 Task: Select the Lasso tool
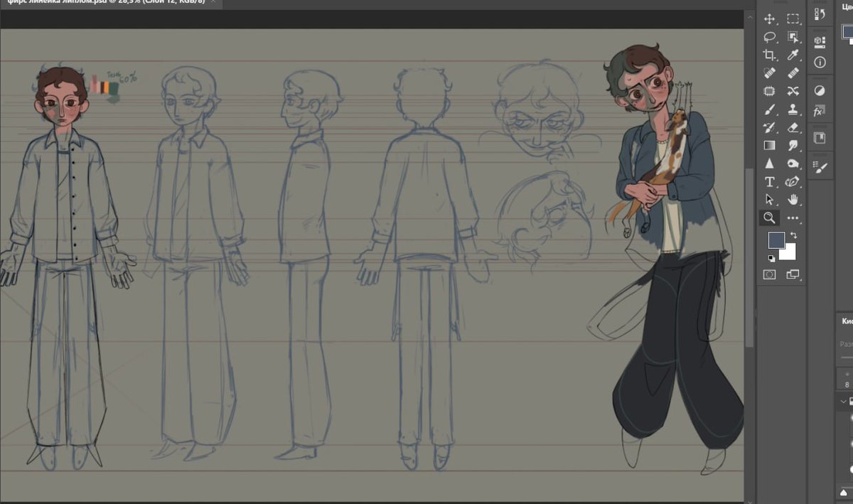(769, 37)
